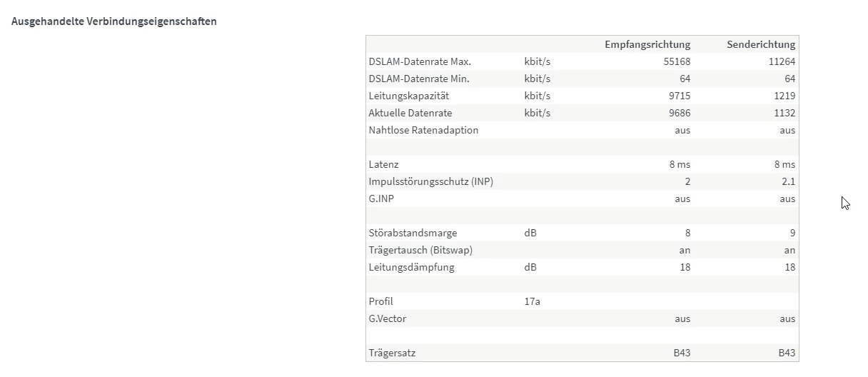
Task: Select the G.INP row label
Action: click(x=382, y=198)
